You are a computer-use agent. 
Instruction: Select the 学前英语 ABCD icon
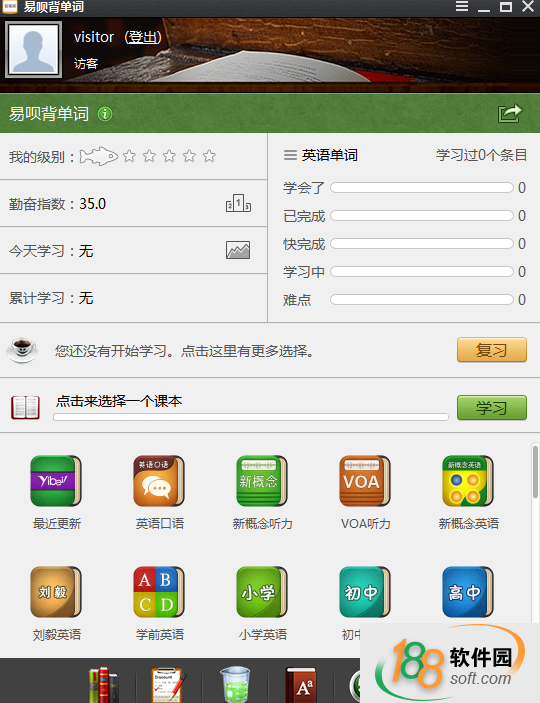pos(159,592)
